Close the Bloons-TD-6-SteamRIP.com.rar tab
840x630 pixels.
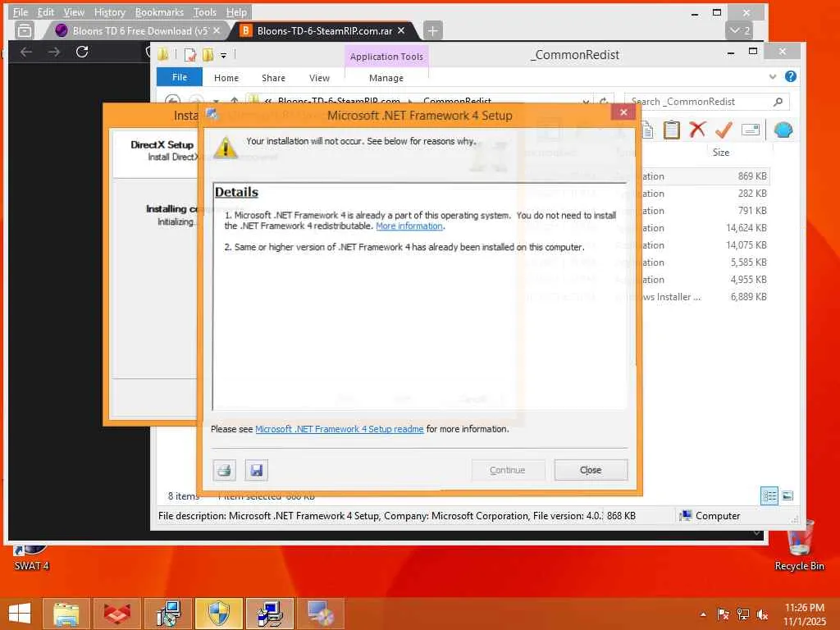click(401, 30)
